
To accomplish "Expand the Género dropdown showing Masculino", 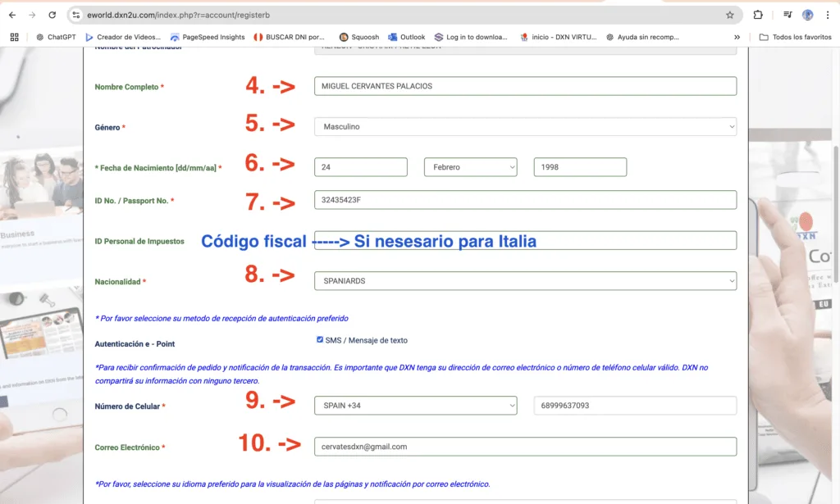I will click(x=525, y=127).
